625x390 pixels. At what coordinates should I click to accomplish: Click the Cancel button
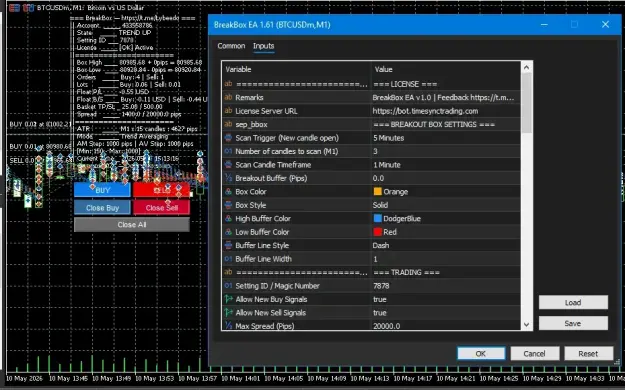click(535, 354)
